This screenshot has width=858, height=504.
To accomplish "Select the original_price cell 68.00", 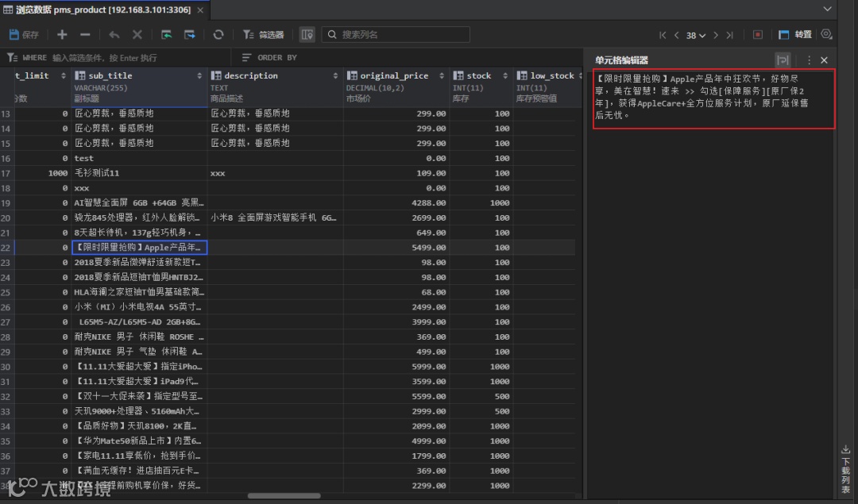I will 396,292.
